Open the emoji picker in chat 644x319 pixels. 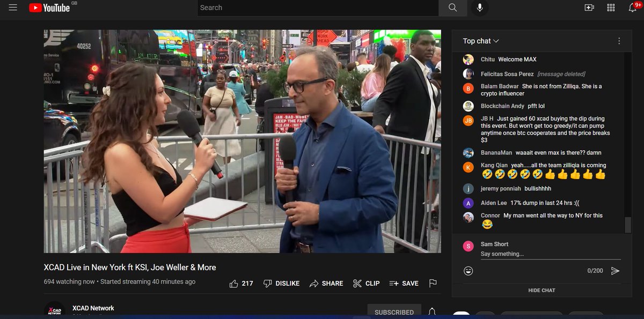pos(469,271)
